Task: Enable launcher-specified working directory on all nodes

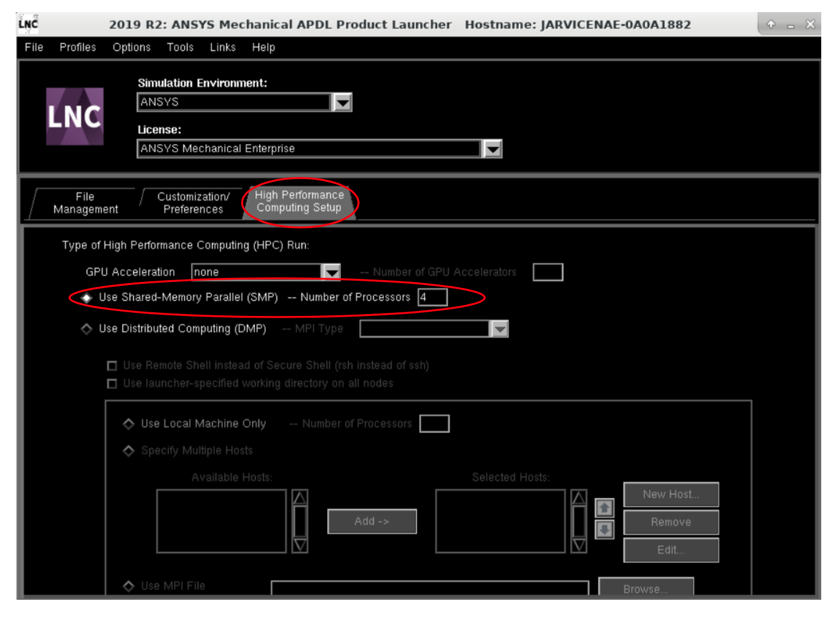Action: coord(111,384)
